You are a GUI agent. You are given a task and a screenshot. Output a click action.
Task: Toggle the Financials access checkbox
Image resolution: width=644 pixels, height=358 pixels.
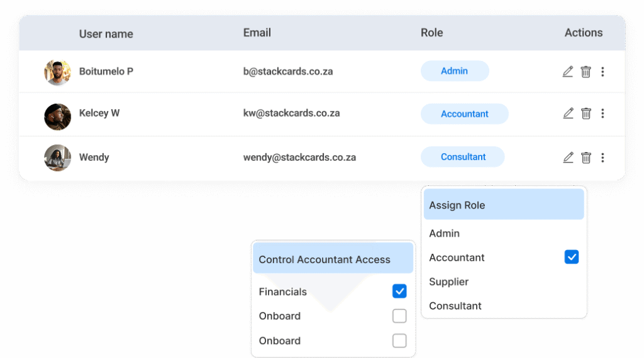(x=399, y=291)
